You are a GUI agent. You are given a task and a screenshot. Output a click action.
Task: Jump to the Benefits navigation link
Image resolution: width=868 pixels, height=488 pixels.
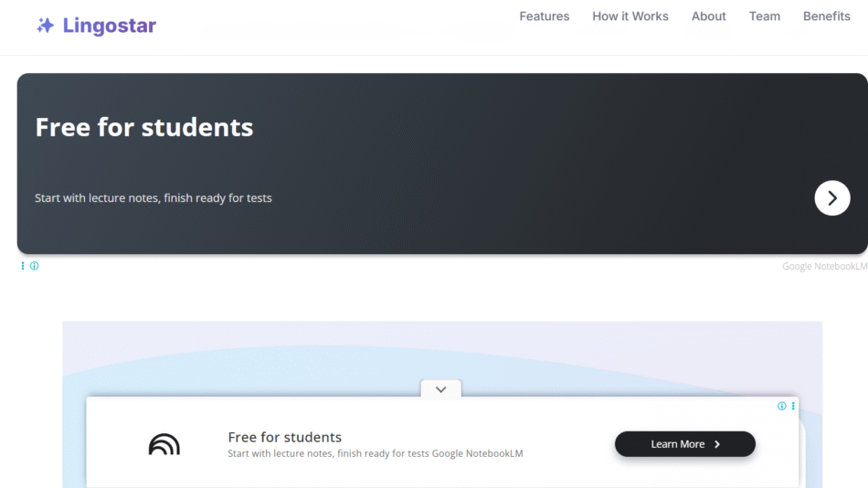pyautogui.click(x=826, y=16)
